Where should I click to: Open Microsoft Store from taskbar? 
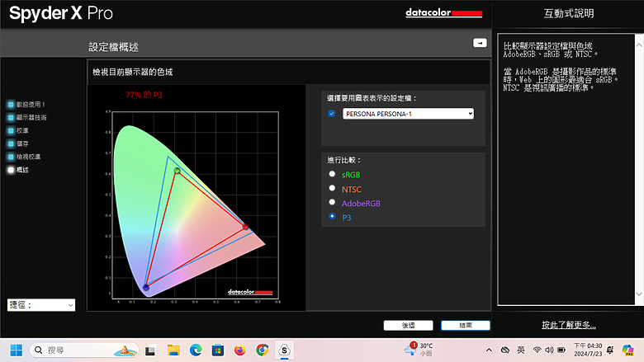tap(218, 350)
